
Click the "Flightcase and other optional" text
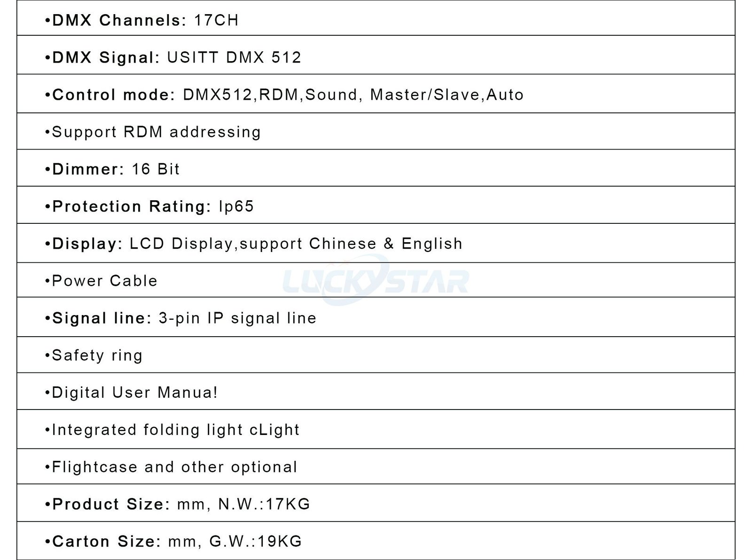[174, 467]
